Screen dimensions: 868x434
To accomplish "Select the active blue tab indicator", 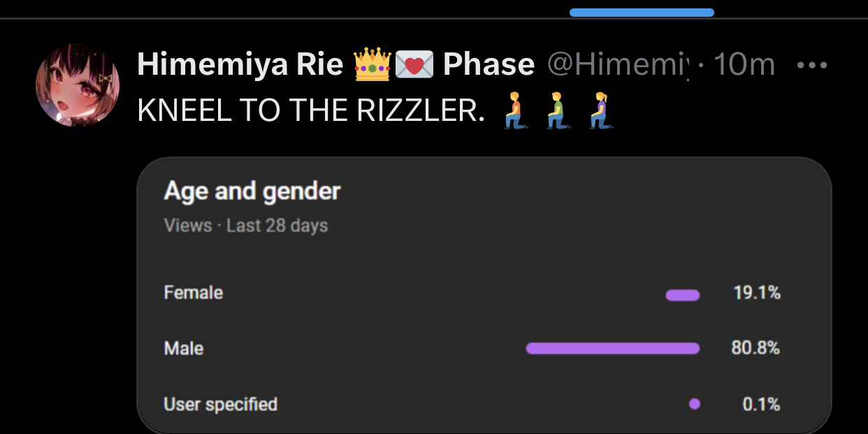I will tap(642, 13).
